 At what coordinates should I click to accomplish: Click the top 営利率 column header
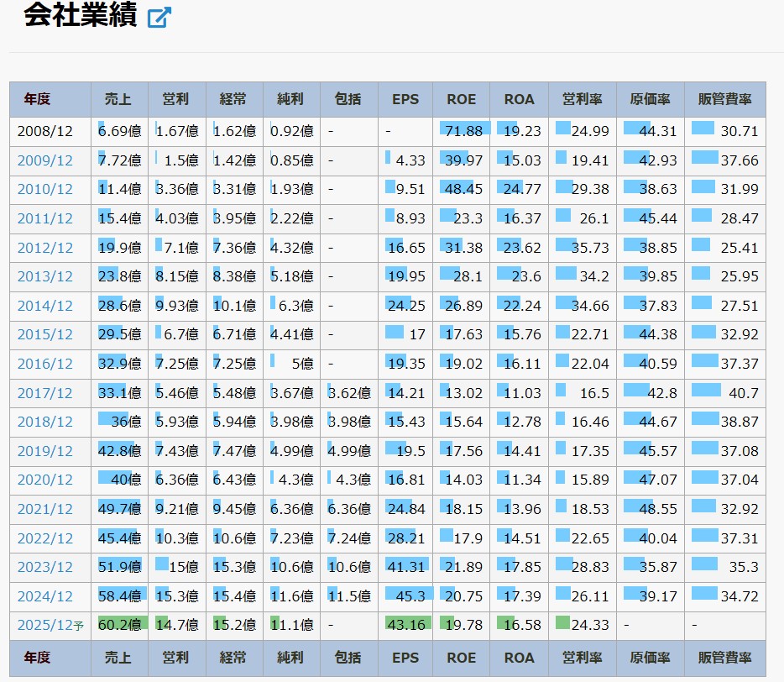point(582,99)
